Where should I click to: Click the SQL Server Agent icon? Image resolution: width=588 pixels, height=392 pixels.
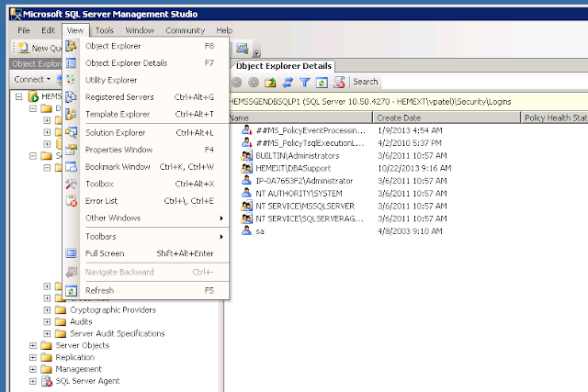point(47,381)
